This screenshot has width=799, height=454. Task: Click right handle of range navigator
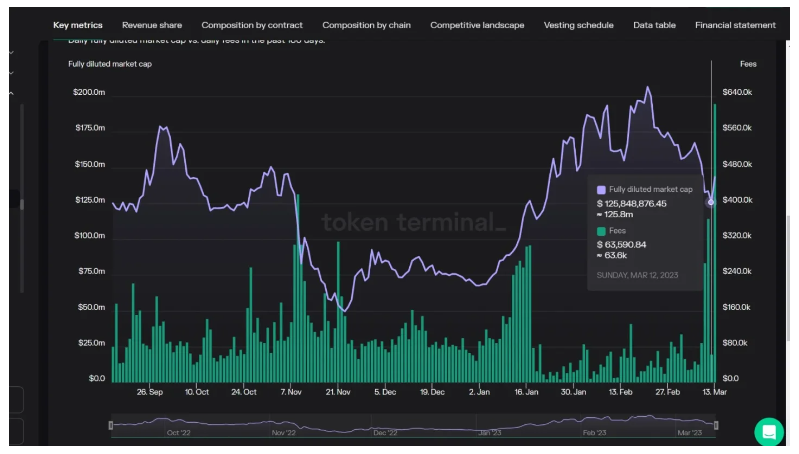click(716, 425)
